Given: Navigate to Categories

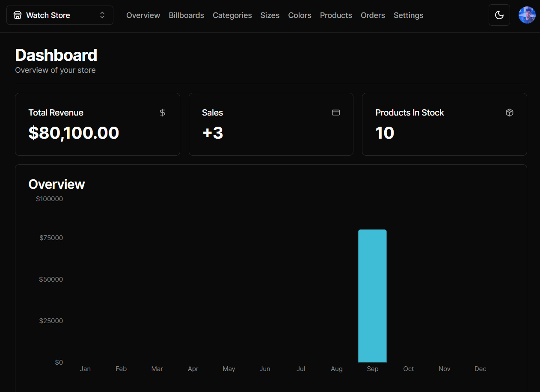Looking at the screenshot, I should coord(232,15).
